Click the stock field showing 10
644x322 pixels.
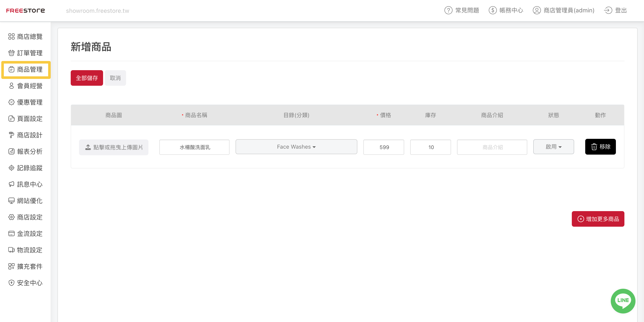tap(430, 147)
